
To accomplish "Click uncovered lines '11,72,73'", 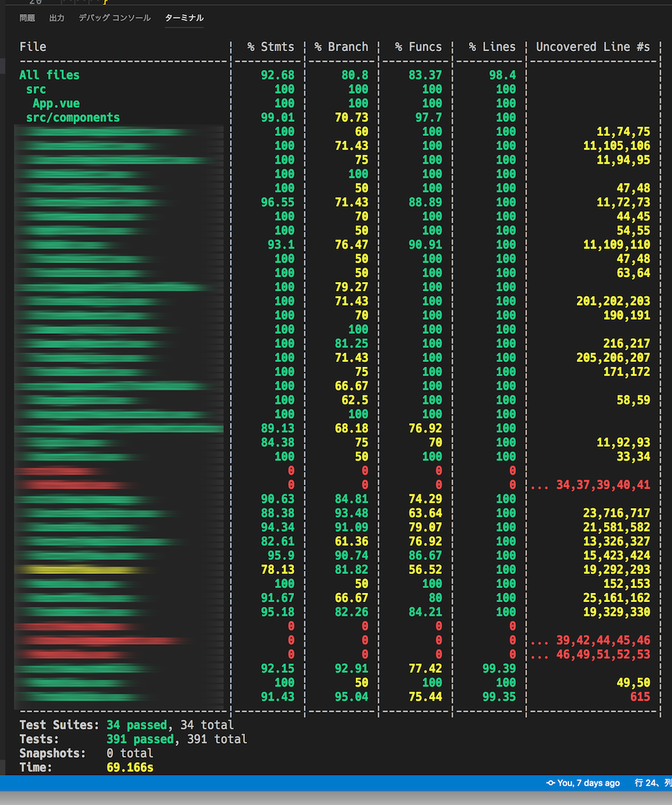I will (623, 202).
